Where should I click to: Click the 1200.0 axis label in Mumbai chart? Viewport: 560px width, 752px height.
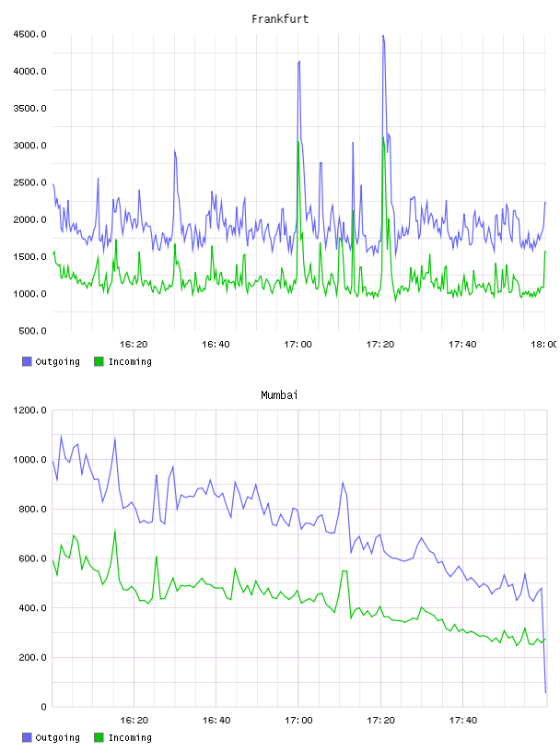(29, 410)
